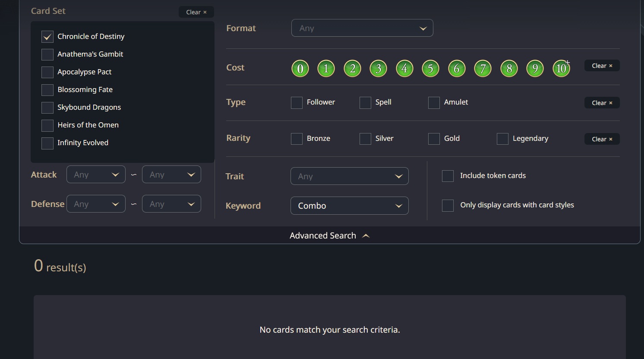Check Skybound Dragons card set
Viewport: 644px width, 359px height.
47,108
